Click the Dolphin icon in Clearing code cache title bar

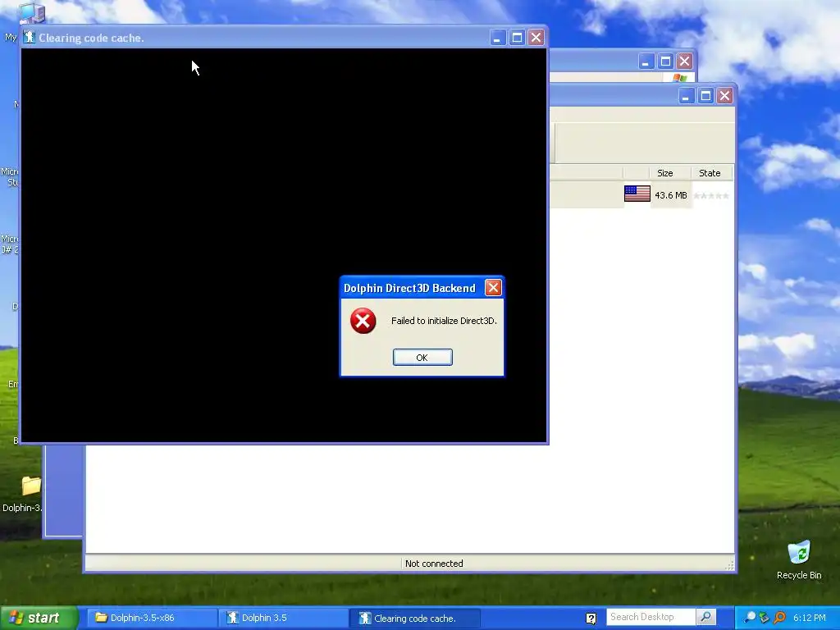click(30, 38)
